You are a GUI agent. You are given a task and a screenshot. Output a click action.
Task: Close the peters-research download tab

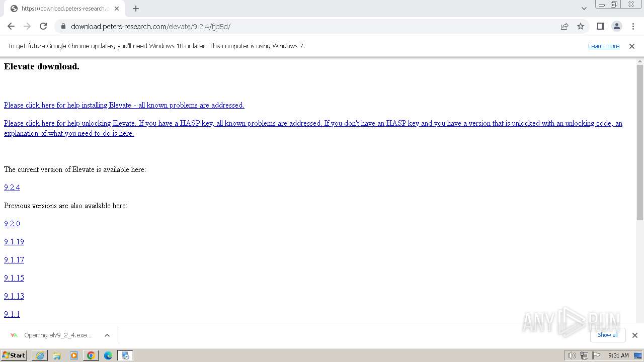coord(116,9)
